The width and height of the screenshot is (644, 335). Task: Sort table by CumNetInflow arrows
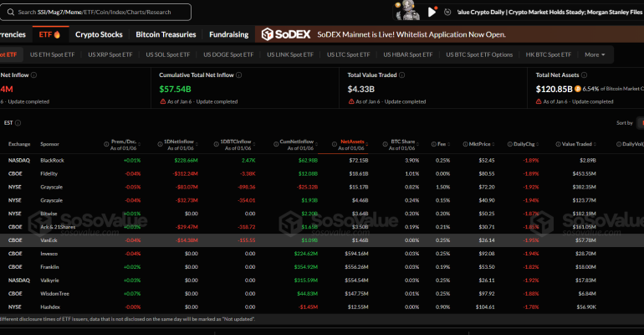(x=316, y=144)
